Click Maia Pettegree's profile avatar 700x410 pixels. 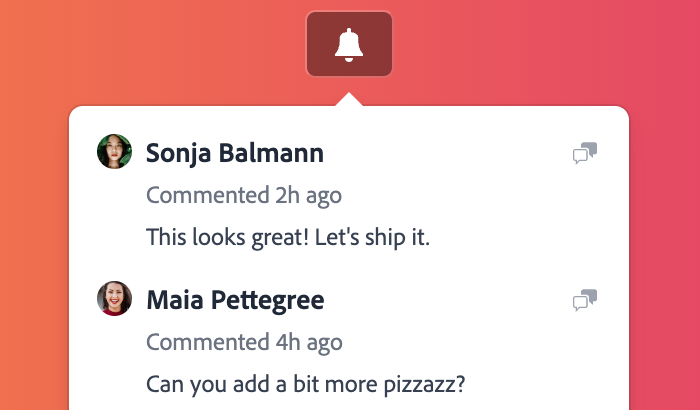coord(114,299)
